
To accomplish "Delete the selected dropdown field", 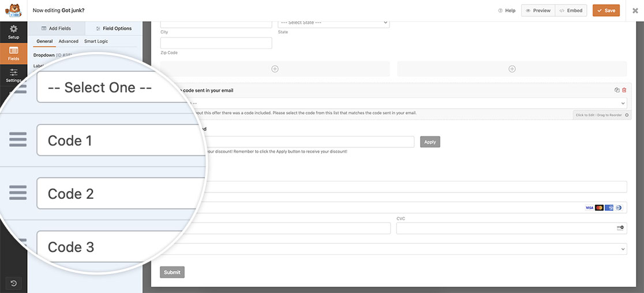I will point(624,90).
